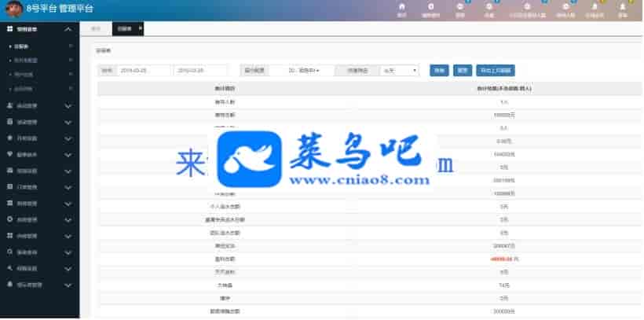Click the 74元 value in the table
The width and height of the screenshot is (644, 320).
[504, 285]
